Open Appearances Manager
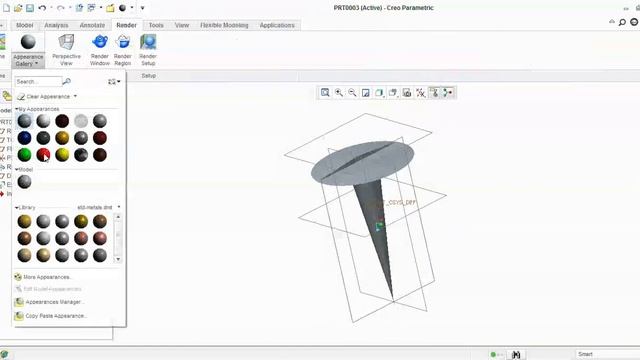The image size is (640, 360). tap(49, 302)
